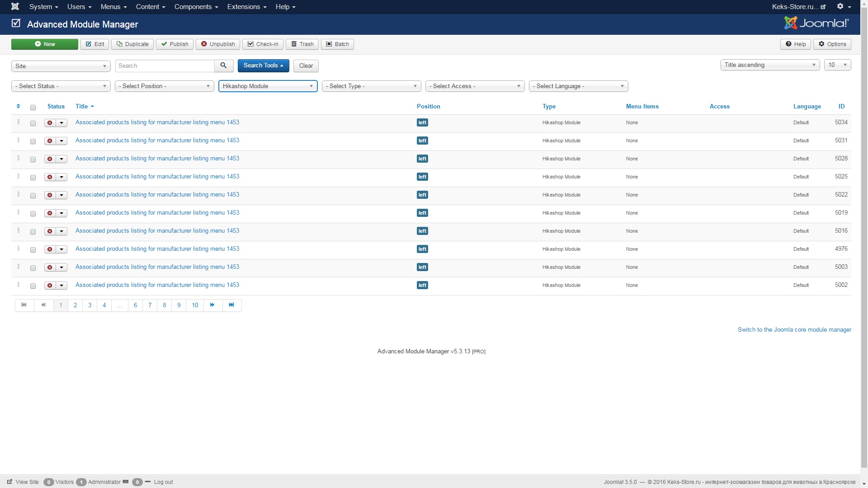Grab the drag handle of module 5031
This screenshot has height=488, width=868.
click(19, 140)
